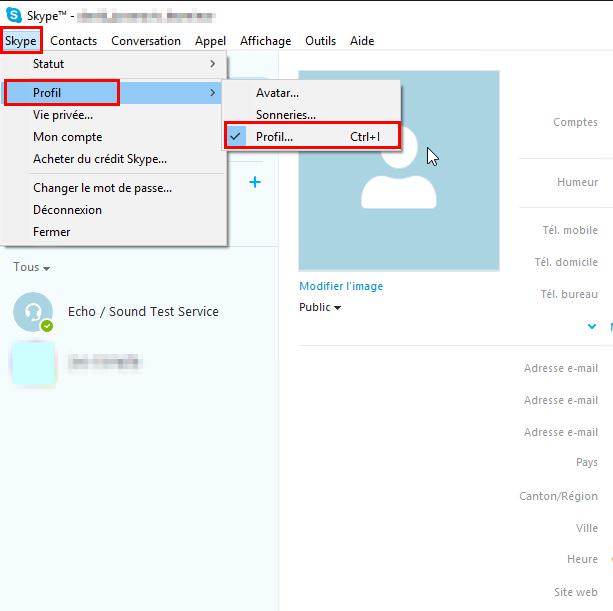Click the green online status badge

coord(47,326)
